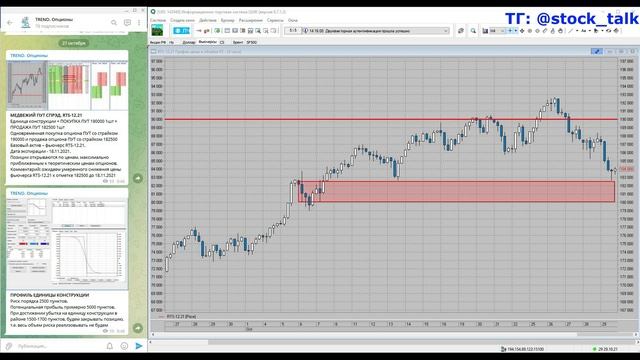Select the Aa text label tool
640x360 pixels.
(584, 31)
